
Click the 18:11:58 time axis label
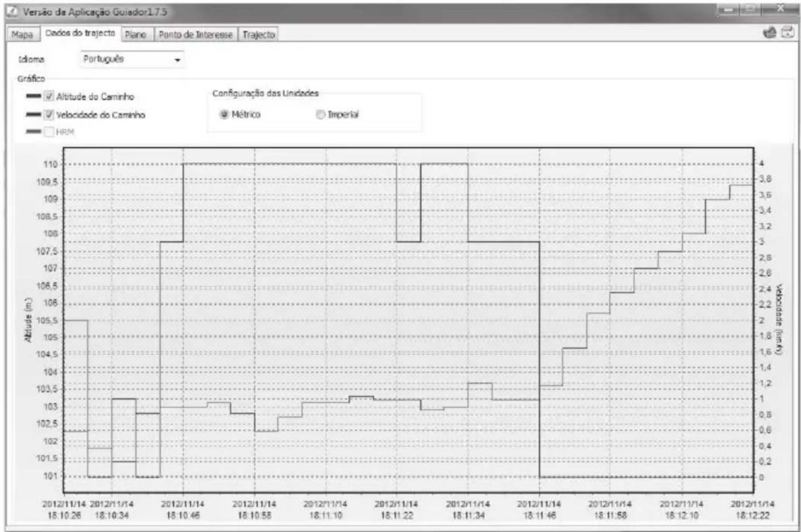610,510
